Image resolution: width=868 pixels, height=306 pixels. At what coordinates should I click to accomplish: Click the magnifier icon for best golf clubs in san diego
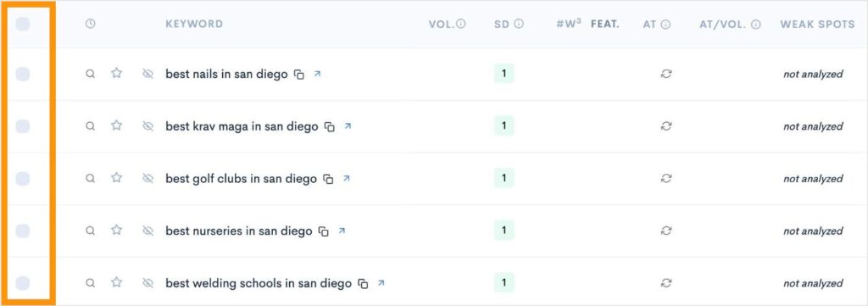(x=90, y=178)
